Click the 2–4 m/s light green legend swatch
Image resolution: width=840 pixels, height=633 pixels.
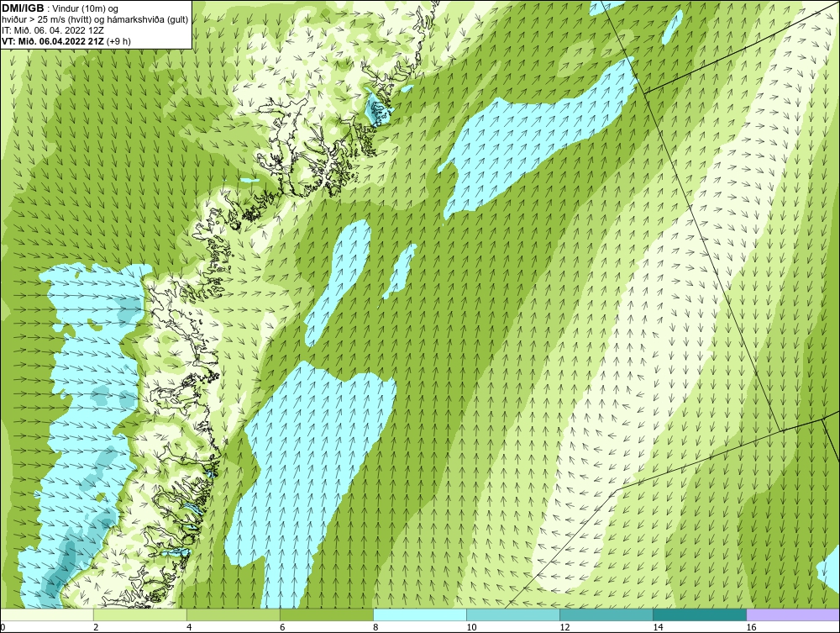pyautogui.click(x=140, y=615)
